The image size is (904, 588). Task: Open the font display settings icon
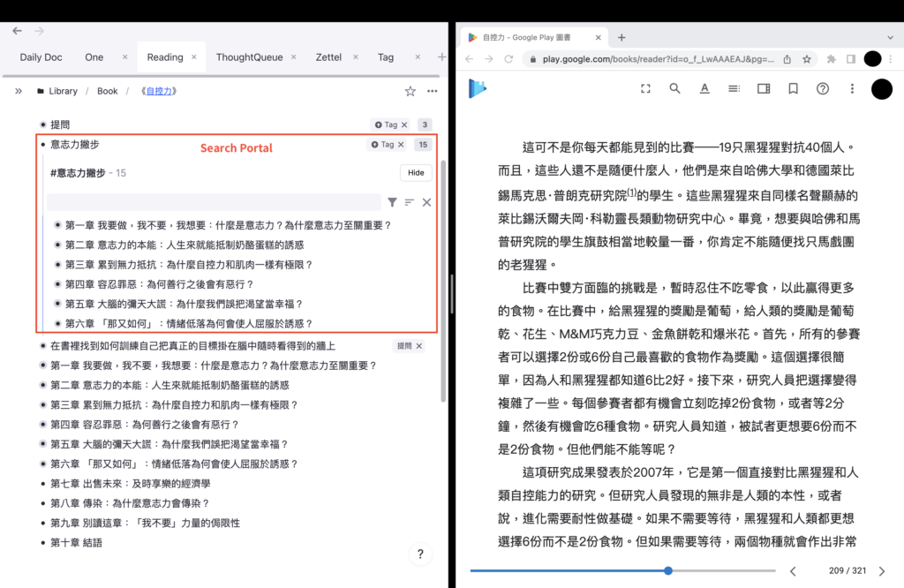704,88
